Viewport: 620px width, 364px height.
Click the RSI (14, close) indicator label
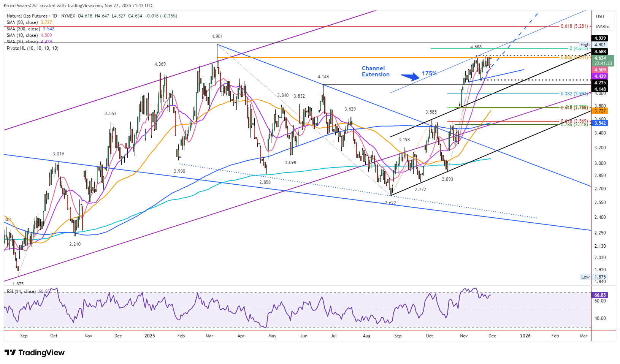(x=21, y=291)
